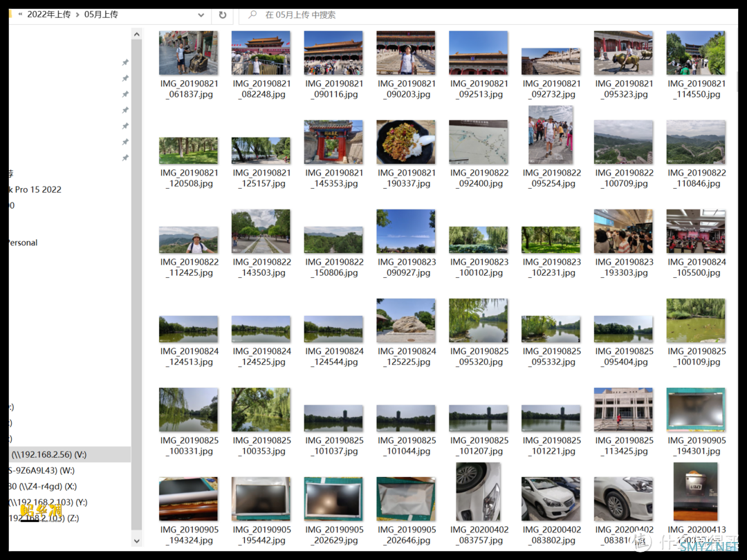Image resolution: width=747 pixels, height=560 pixels.
Task: Select food photo IMG_20190821_190337.jpg
Action: pos(406,142)
